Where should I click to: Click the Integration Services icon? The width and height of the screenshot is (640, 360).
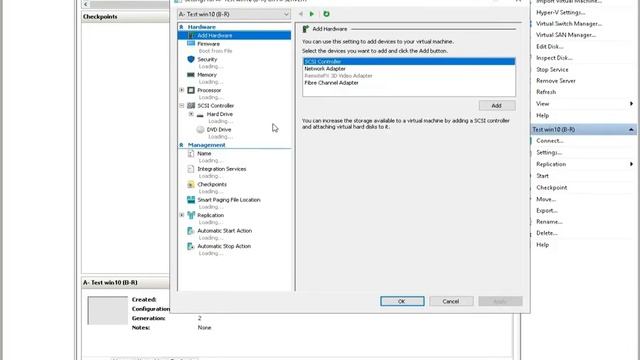pos(191,169)
